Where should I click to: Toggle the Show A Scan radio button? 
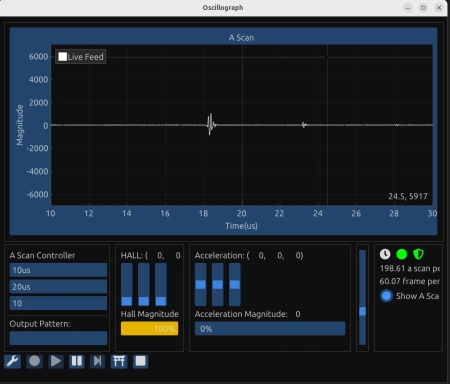click(386, 296)
